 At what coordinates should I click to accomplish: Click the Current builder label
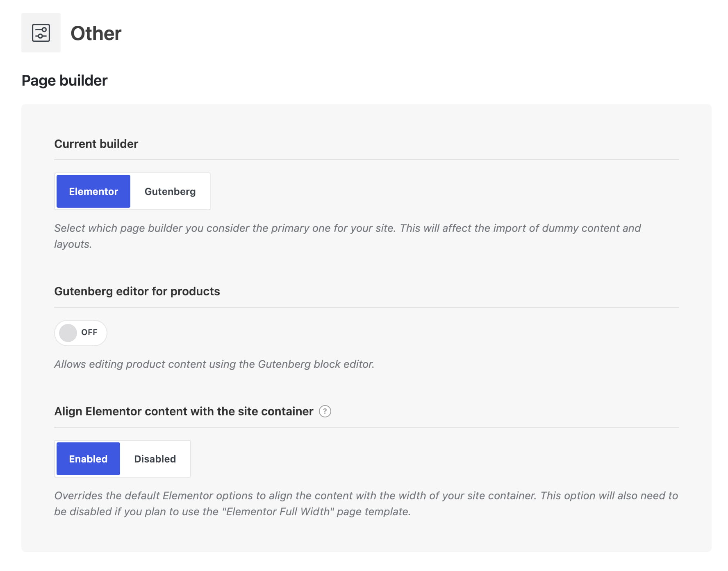(x=96, y=144)
